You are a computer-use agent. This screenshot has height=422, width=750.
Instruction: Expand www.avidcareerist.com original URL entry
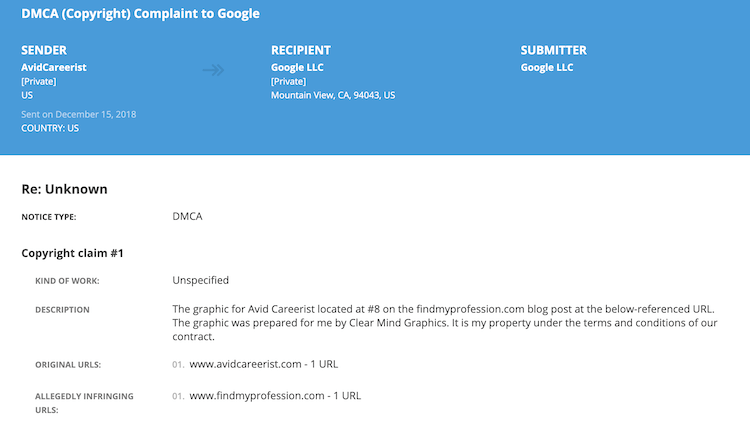(264, 364)
